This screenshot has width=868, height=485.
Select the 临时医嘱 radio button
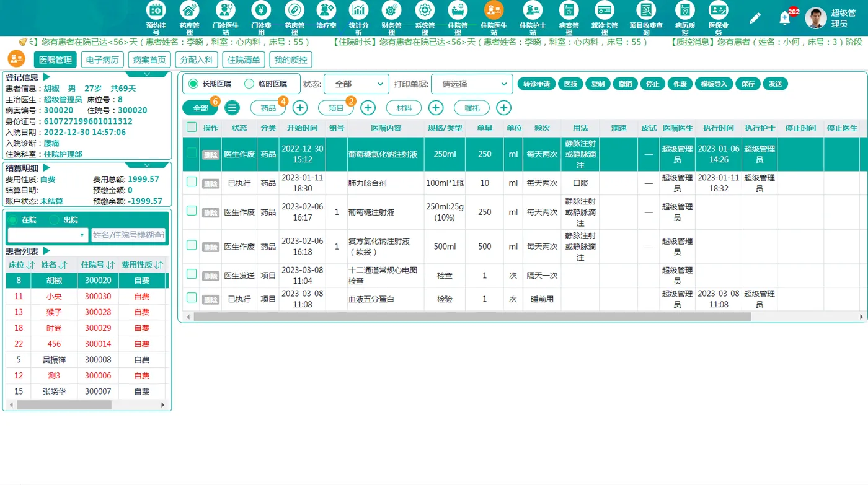point(249,84)
